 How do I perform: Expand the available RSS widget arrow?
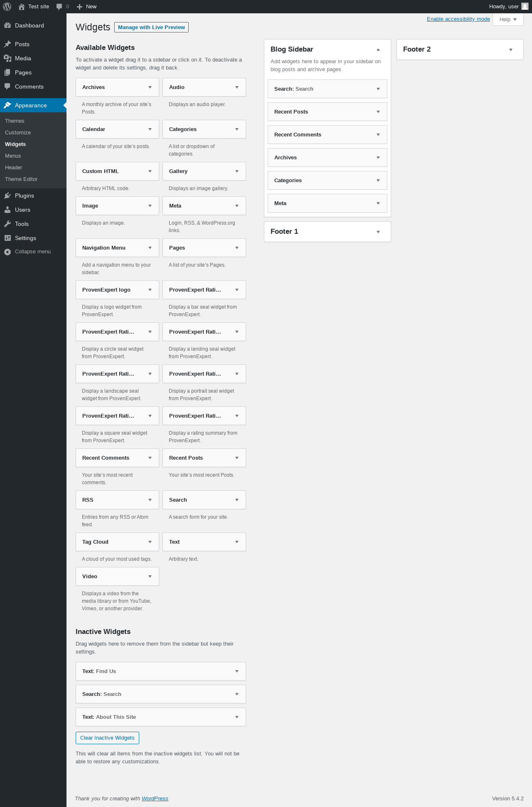[150, 500]
